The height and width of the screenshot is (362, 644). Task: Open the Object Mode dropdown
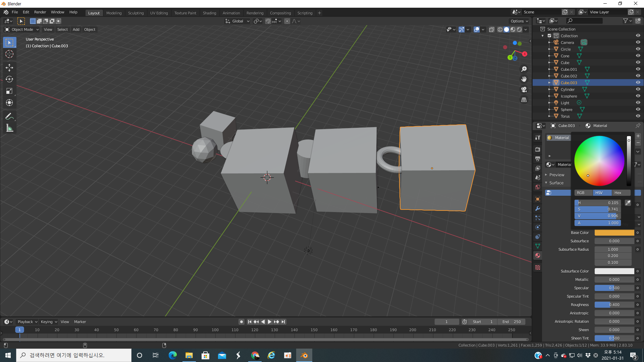(x=22, y=29)
